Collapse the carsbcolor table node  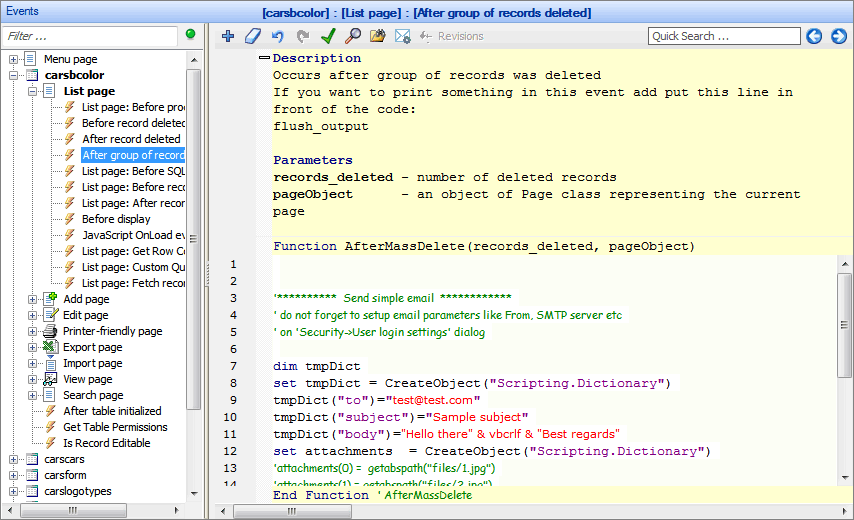click(14, 76)
